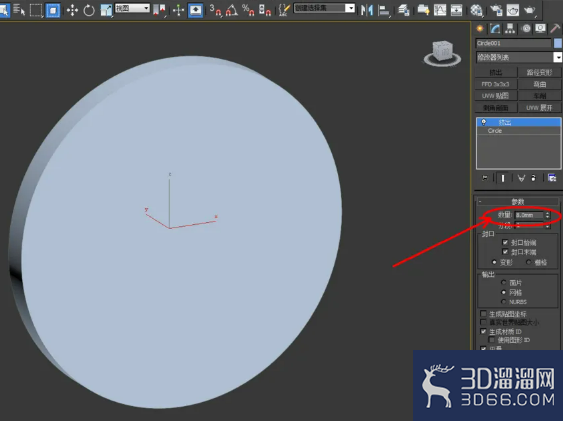Toggle the lightbulb on the extrude modifier
The image size is (563, 421).
484,122
